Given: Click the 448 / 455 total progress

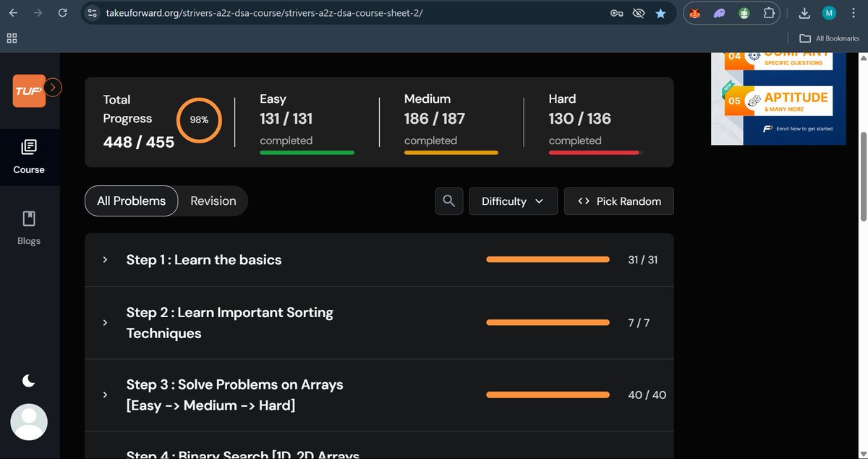Looking at the screenshot, I should [139, 142].
